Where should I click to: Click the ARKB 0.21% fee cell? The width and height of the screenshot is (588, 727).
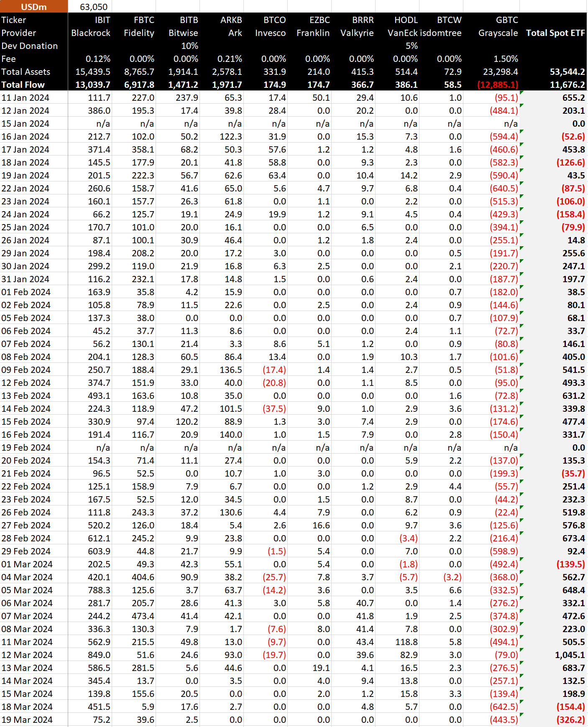point(230,59)
